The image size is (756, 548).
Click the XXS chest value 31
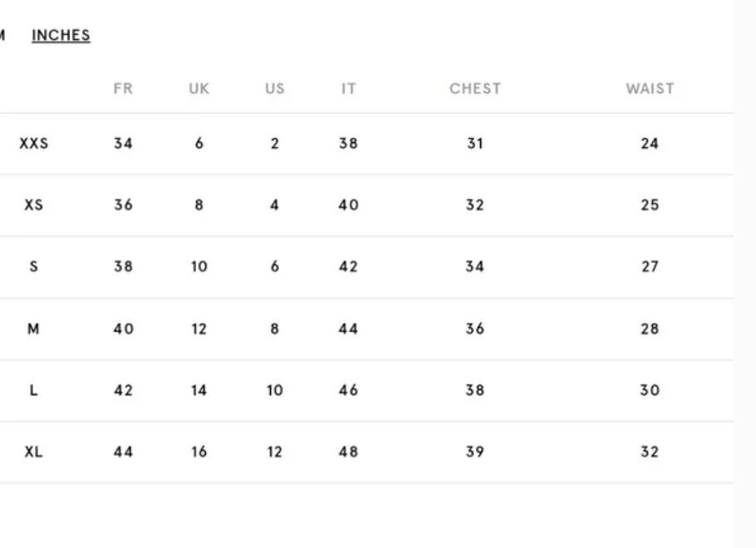coord(475,144)
